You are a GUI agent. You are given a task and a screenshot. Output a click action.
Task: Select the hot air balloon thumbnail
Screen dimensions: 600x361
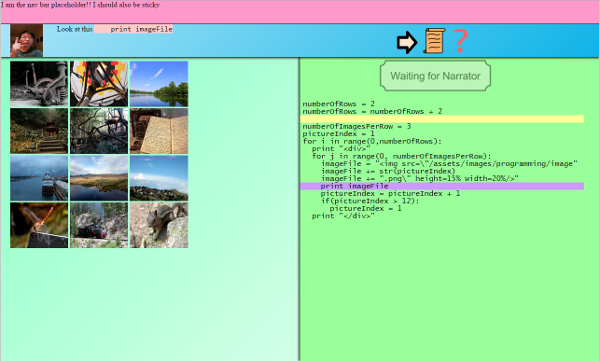pos(99,84)
